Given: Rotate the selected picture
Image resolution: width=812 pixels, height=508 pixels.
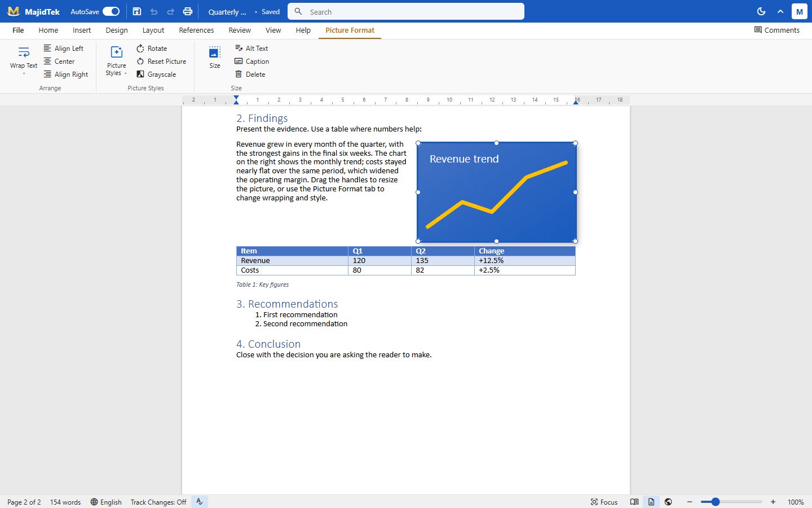Looking at the screenshot, I should 152,49.
